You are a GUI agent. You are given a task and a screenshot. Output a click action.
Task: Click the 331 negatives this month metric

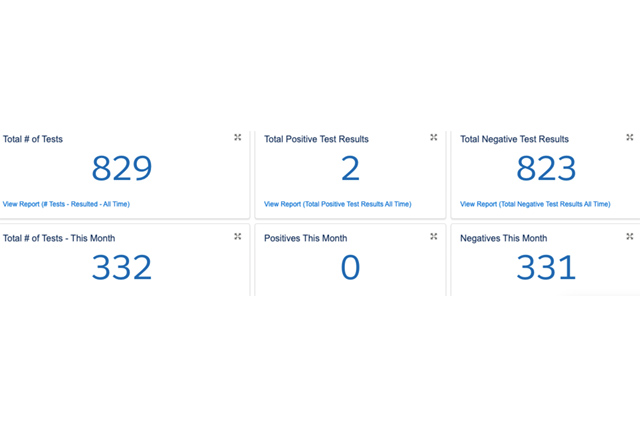(x=546, y=268)
